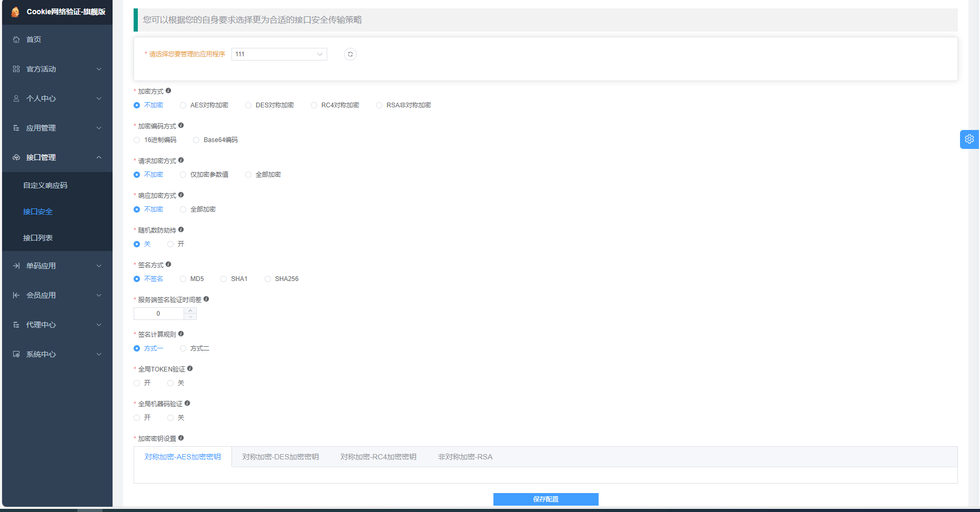The image size is (980, 512).
Task: Click the info icon beside 加密密钥设置
Action: (x=181, y=438)
